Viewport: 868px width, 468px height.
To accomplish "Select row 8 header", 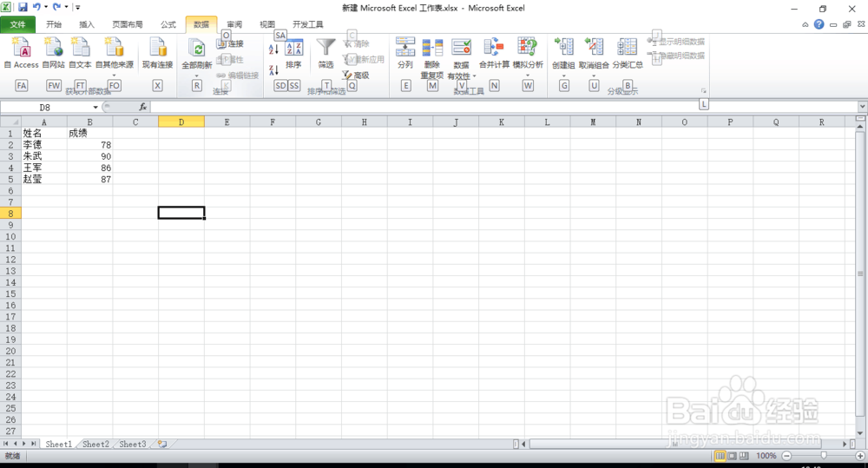I will click(x=10, y=214).
